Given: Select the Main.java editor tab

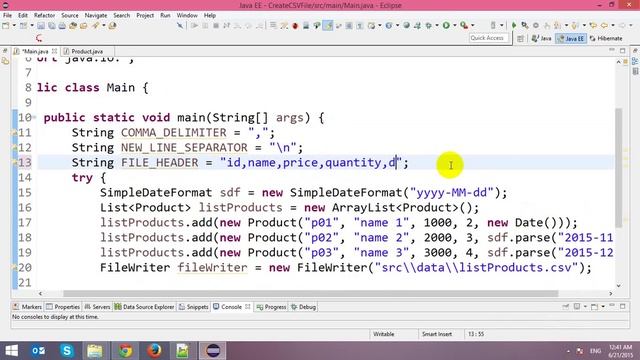Looking at the screenshot, I should tap(34, 51).
